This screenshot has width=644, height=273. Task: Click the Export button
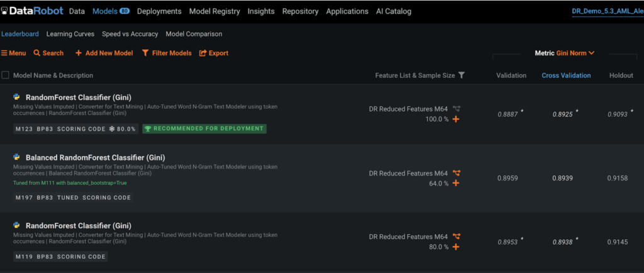214,53
